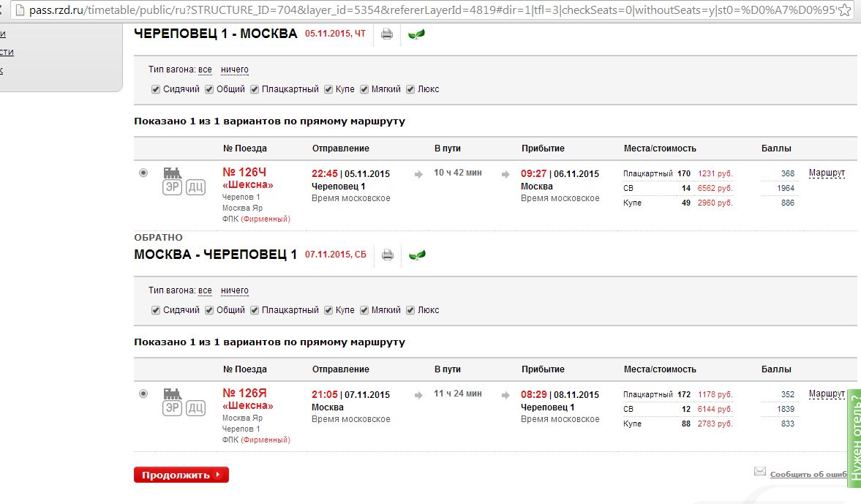Click envelope icon to report an error
861x504 pixels.
pyautogui.click(x=760, y=471)
